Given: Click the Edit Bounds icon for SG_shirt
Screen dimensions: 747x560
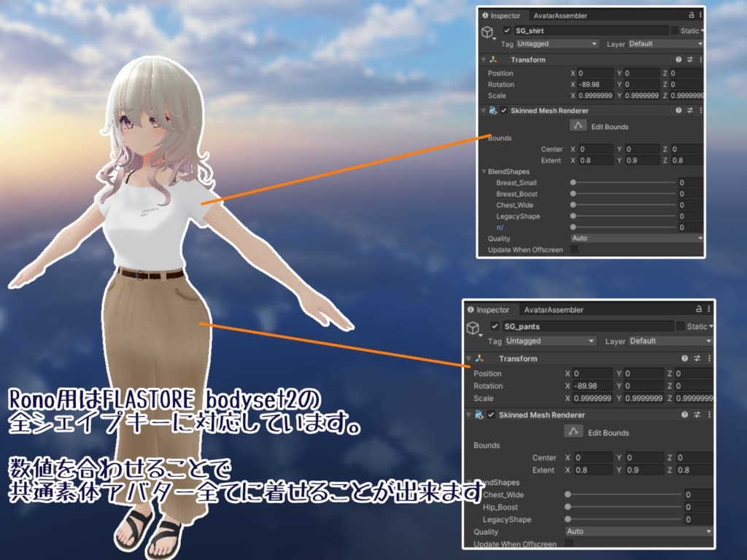Looking at the screenshot, I should (x=578, y=126).
